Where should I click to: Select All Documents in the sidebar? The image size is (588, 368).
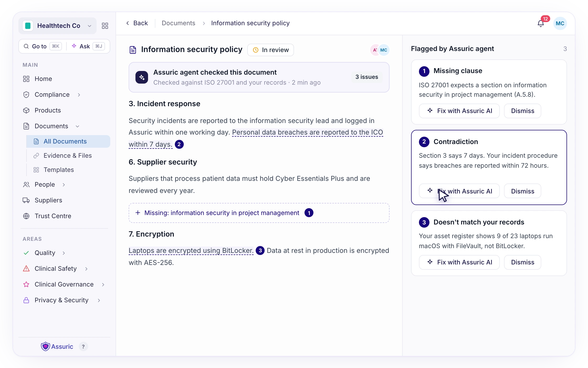[x=68, y=141]
